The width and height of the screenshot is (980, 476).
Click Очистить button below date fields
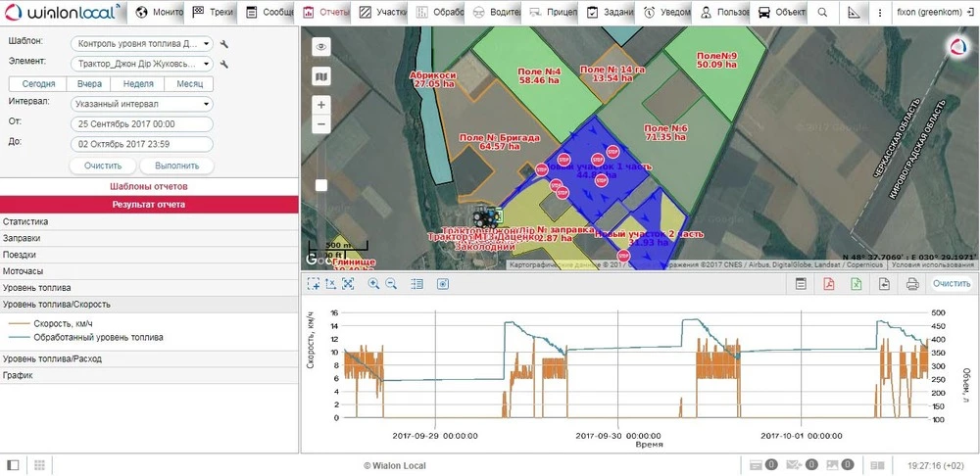pos(103,166)
